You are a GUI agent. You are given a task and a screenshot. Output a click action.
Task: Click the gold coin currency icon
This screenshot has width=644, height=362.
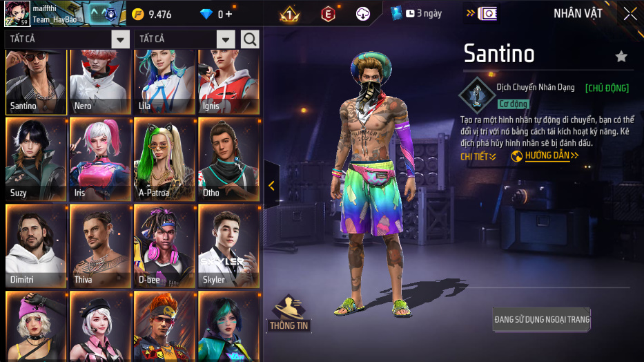tap(138, 15)
